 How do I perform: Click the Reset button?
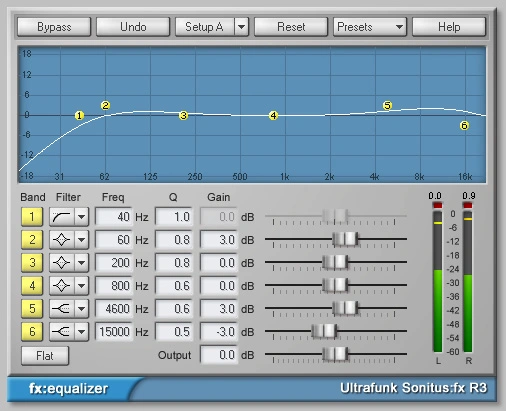click(x=291, y=27)
